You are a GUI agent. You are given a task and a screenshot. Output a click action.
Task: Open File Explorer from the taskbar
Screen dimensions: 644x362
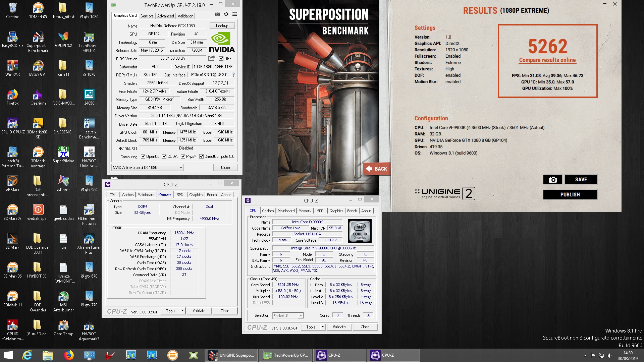point(48,355)
